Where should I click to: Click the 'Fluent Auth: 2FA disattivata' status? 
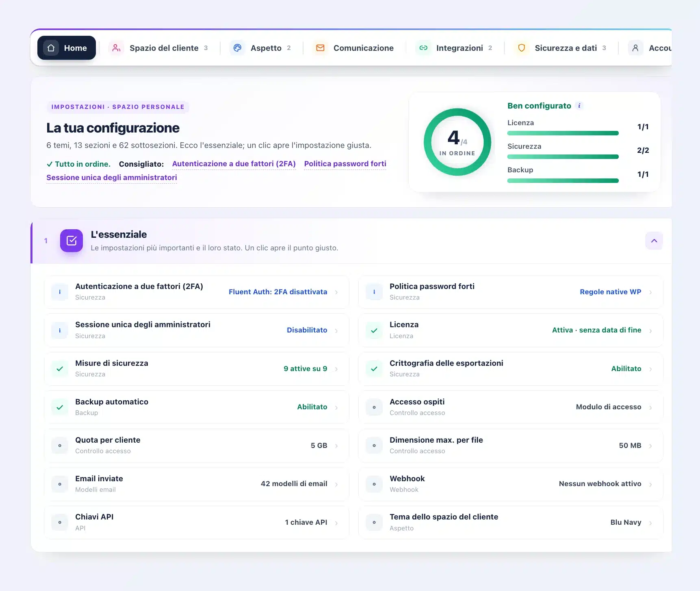278,292
